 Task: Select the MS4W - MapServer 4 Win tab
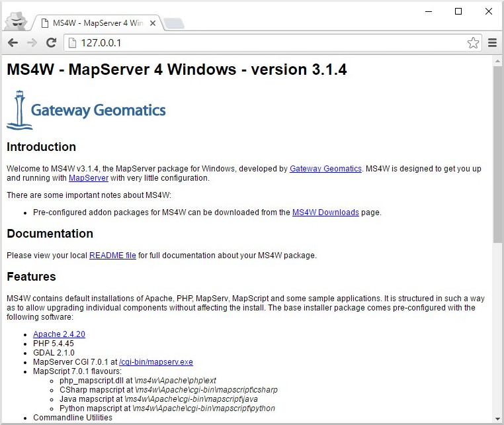coord(98,23)
